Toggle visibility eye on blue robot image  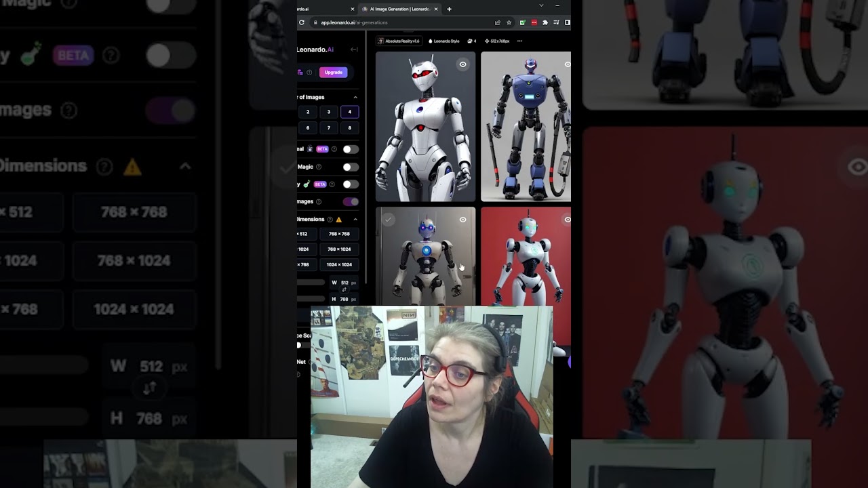click(x=568, y=64)
